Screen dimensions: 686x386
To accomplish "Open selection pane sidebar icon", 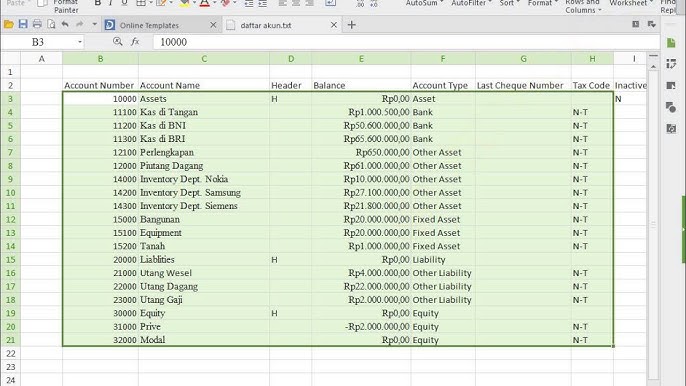I will (x=671, y=64).
